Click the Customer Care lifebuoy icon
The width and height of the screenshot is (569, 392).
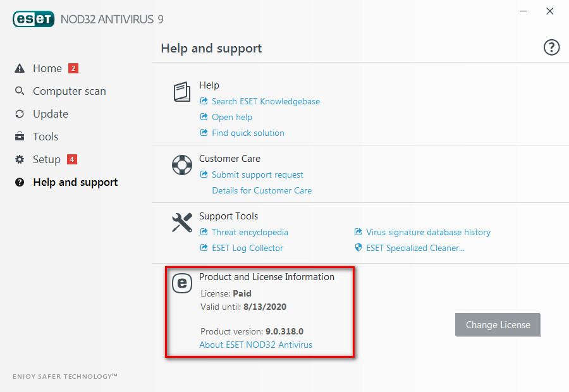(182, 165)
